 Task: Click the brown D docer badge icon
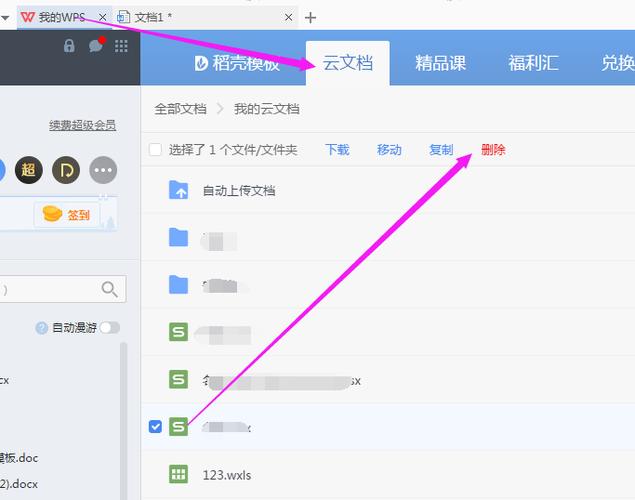[66, 170]
